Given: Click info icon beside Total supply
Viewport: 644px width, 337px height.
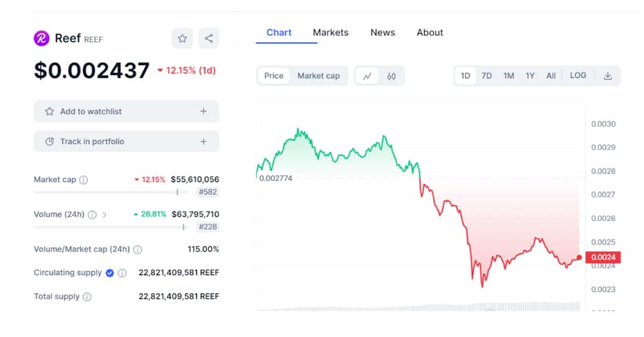Looking at the screenshot, I should [87, 297].
